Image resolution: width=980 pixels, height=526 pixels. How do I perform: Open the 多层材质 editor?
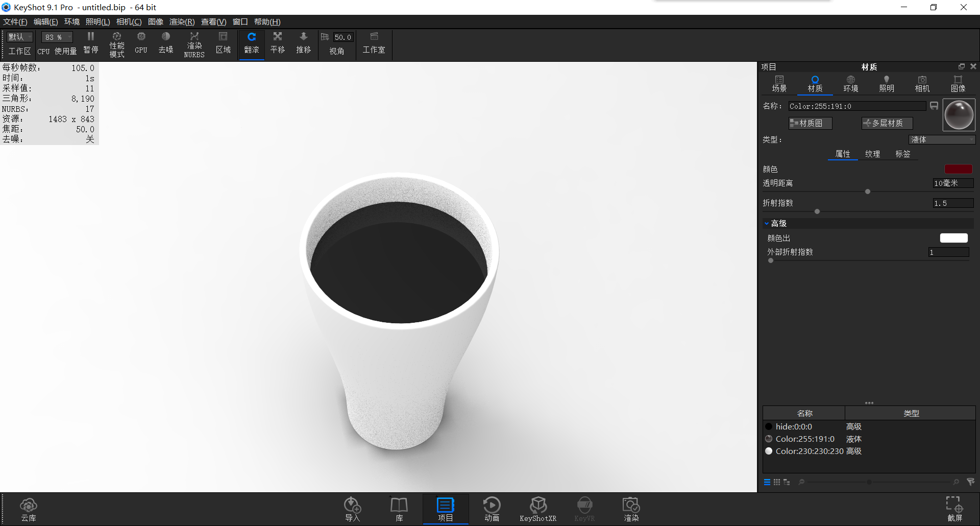click(x=886, y=123)
